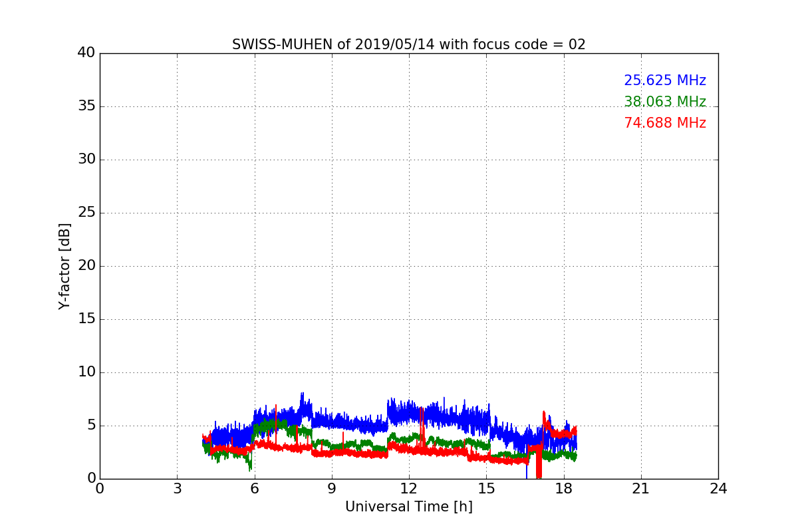Click the y-axis tick label 35

click(x=86, y=106)
